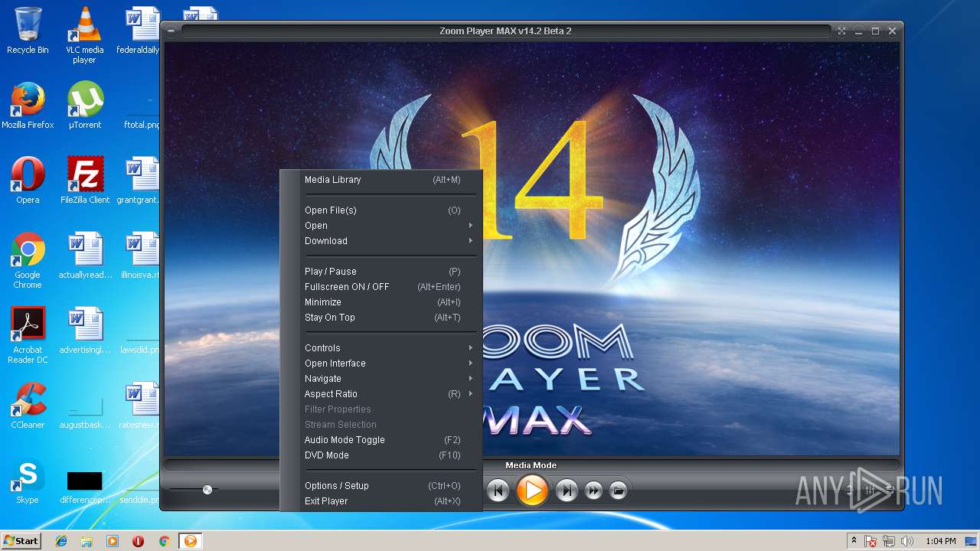
Task: Click the Windows Start button
Action: click(x=21, y=541)
